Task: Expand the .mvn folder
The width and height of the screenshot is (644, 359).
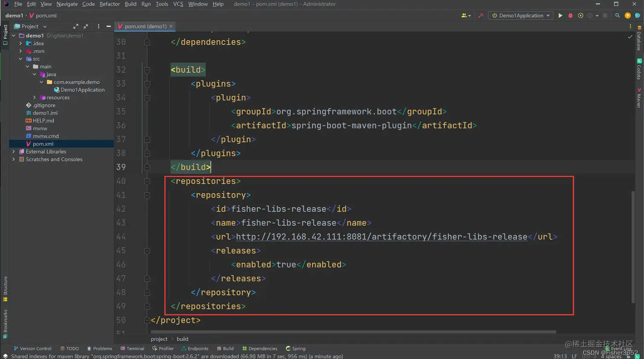Action: tap(20, 51)
